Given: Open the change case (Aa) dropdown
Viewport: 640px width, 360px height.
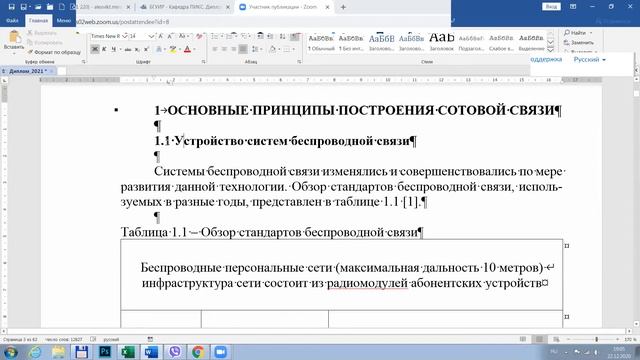Looking at the screenshot, I should (x=183, y=36).
